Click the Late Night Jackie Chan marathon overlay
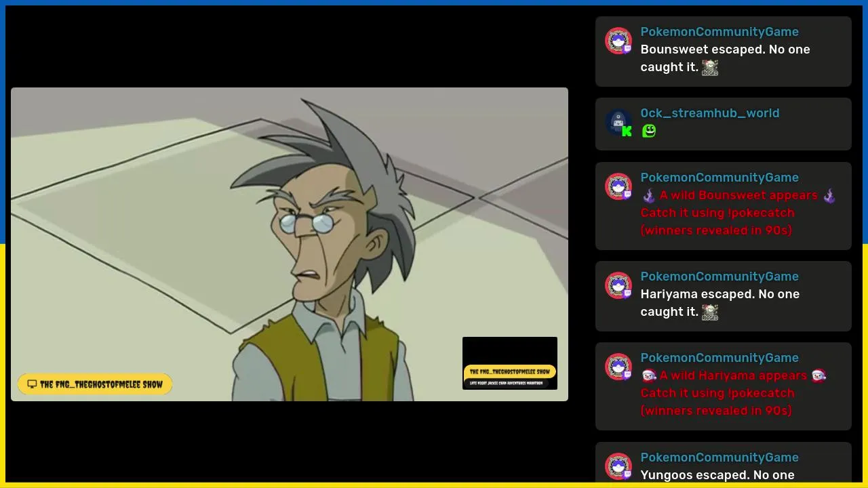 [x=510, y=363]
